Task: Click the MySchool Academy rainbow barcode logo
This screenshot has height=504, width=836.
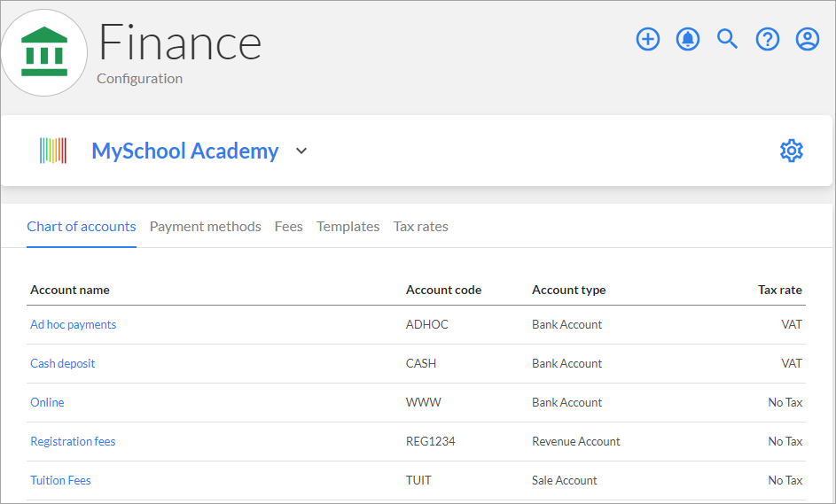Action: point(53,151)
